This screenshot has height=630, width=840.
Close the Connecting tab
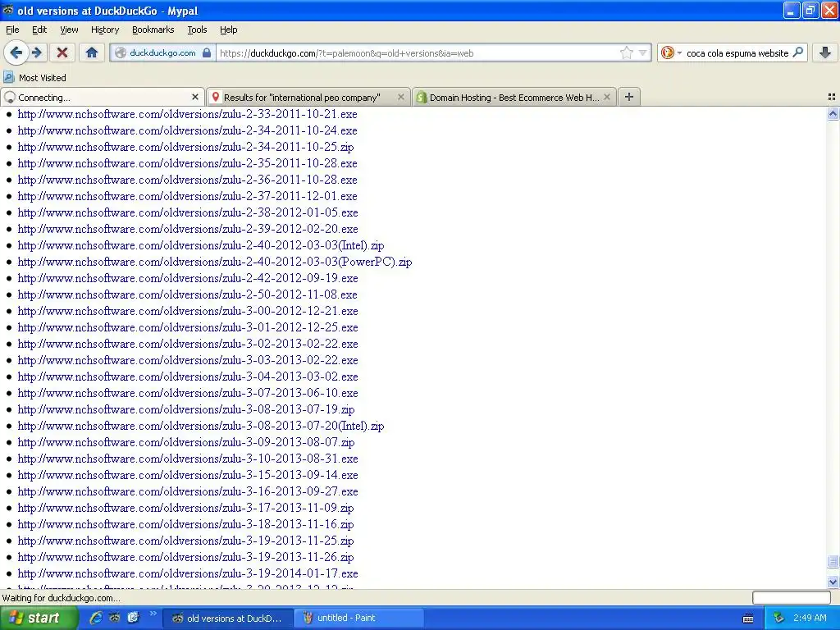(195, 97)
